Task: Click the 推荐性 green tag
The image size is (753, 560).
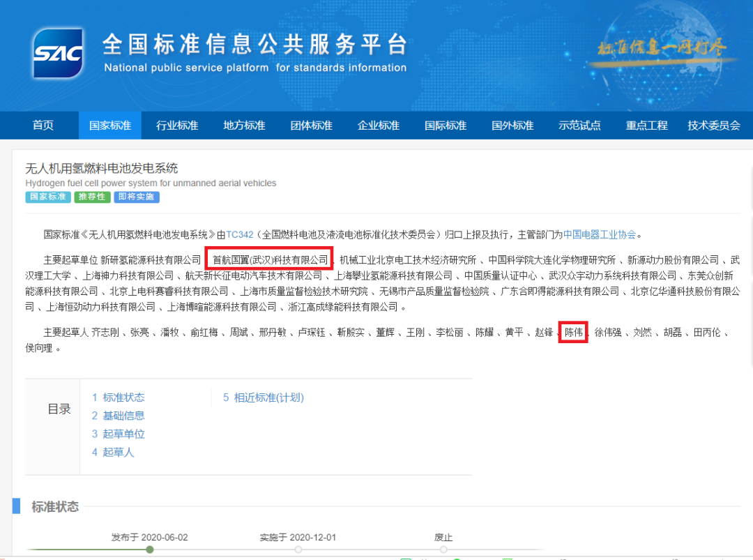Action: coord(92,197)
